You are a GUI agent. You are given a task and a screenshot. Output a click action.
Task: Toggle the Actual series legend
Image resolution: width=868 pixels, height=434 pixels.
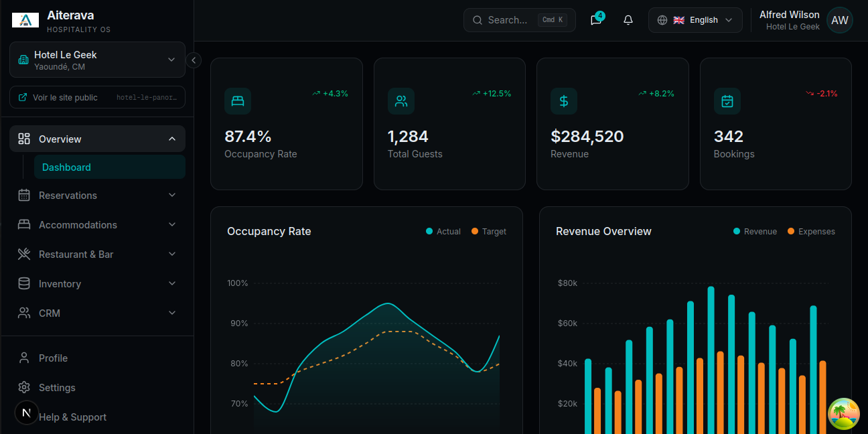(x=443, y=232)
